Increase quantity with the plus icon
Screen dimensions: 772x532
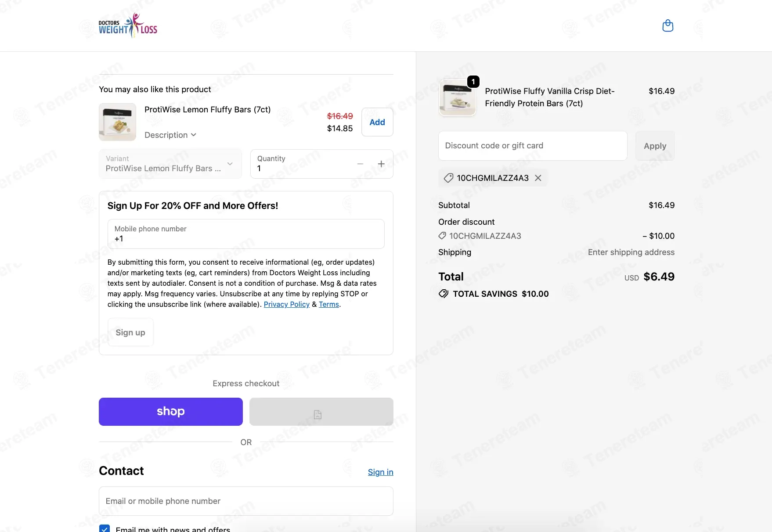tap(381, 164)
